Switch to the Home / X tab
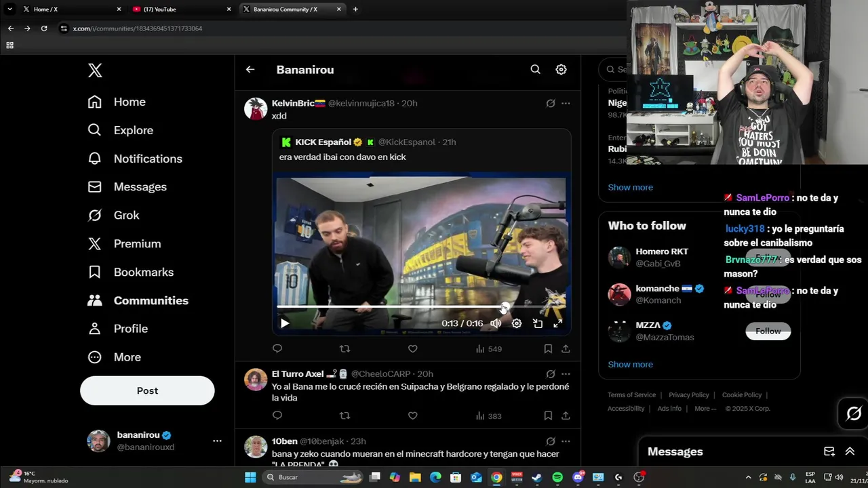The image size is (868, 488). pyautogui.click(x=71, y=9)
